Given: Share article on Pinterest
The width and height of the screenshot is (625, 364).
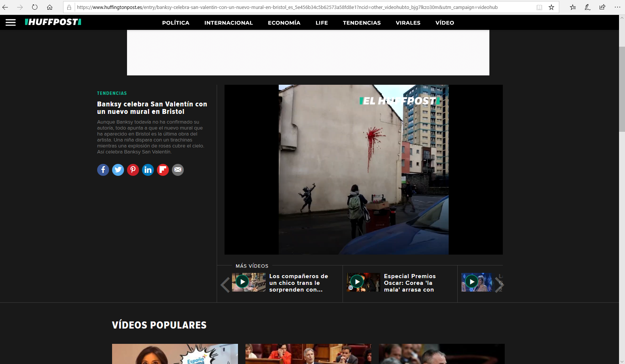Looking at the screenshot, I should (133, 170).
